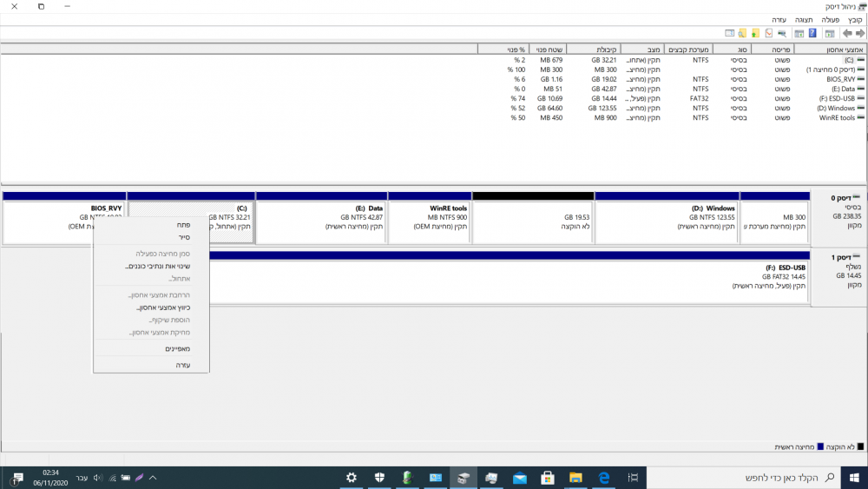Screen dimensions: 868x489
Task: Toggle the action pane toolbar icon
Action: 799,33
